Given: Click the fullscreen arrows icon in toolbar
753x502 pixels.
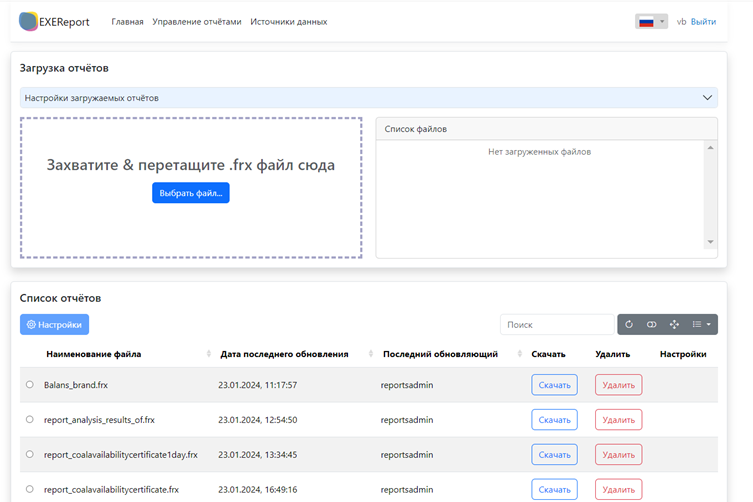Looking at the screenshot, I should 674,324.
